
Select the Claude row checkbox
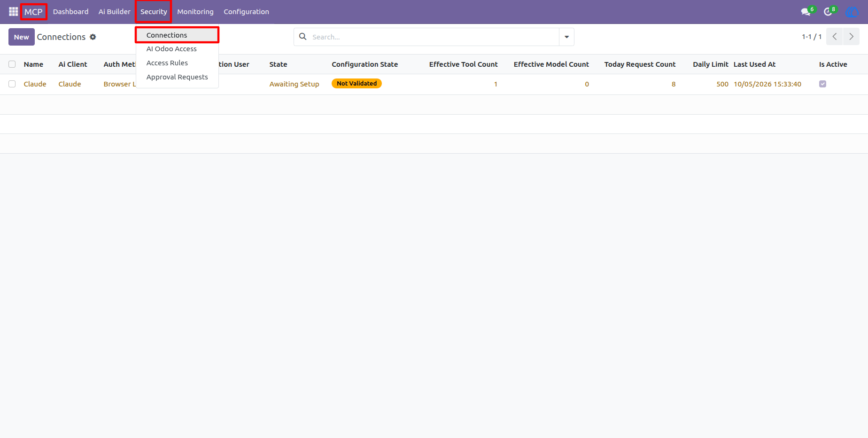pyautogui.click(x=12, y=84)
